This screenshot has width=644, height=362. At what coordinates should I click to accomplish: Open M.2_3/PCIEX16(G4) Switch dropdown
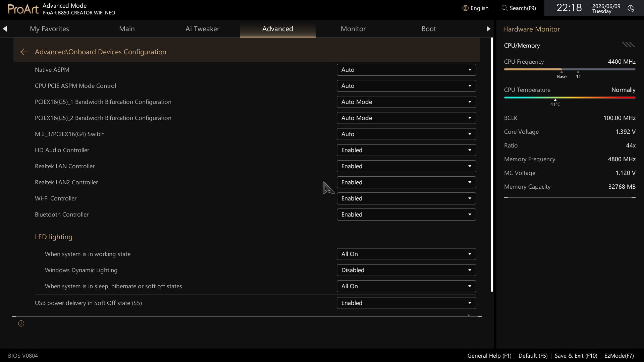point(406,134)
